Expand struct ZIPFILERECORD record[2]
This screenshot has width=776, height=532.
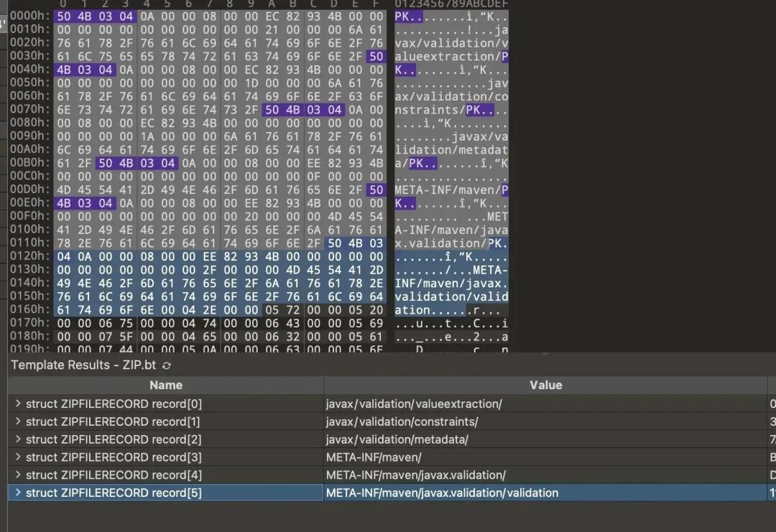pyautogui.click(x=18, y=439)
